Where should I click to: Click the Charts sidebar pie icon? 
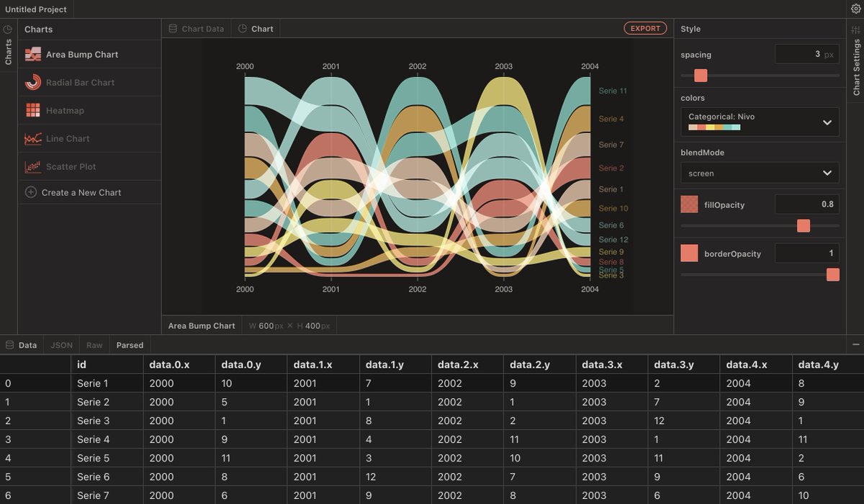(8, 30)
